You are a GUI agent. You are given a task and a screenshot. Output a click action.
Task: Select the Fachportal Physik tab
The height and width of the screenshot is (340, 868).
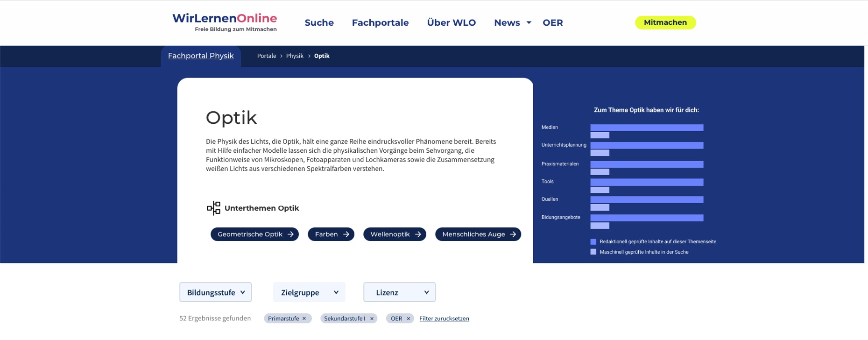(201, 56)
